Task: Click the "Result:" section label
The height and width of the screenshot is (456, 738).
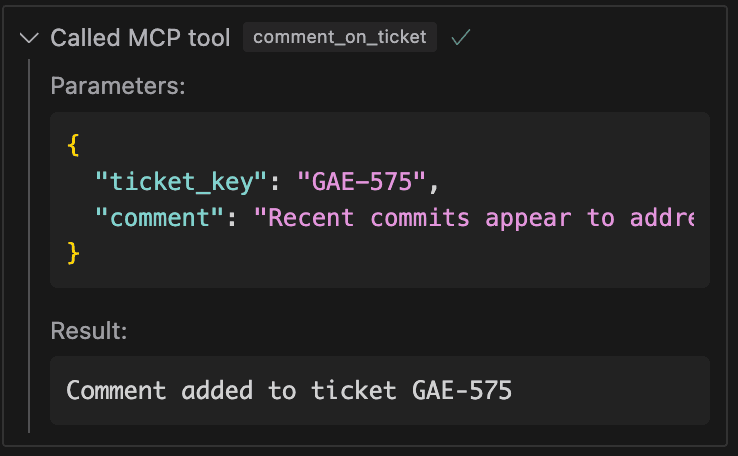Action: click(x=89, y=330)
